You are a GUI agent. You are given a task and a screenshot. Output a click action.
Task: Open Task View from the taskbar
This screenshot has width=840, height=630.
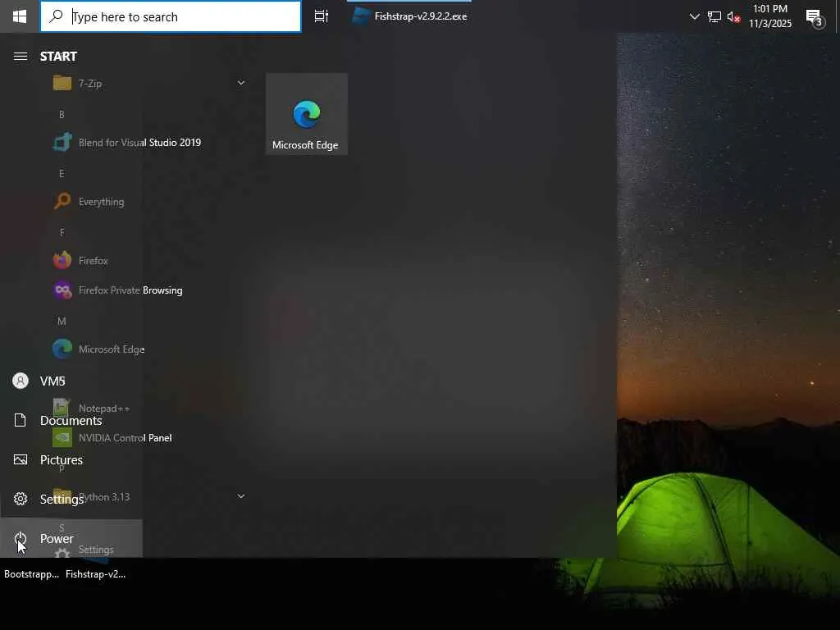point(322,16)
